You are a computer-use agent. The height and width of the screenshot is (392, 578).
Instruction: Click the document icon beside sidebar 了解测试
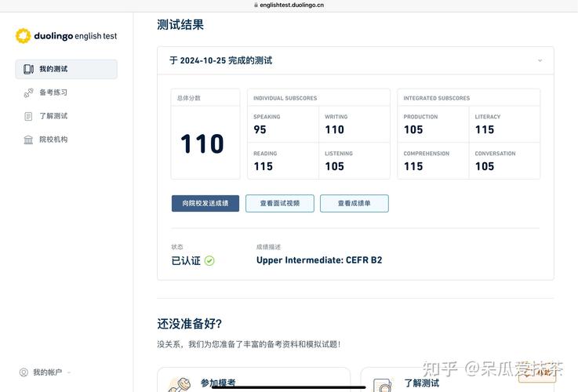tap(28, 116)
